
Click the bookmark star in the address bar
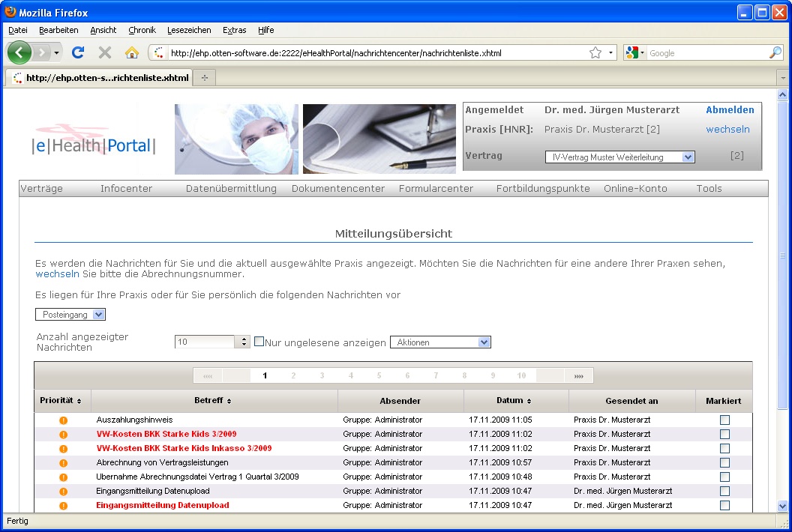click(595, 53)
